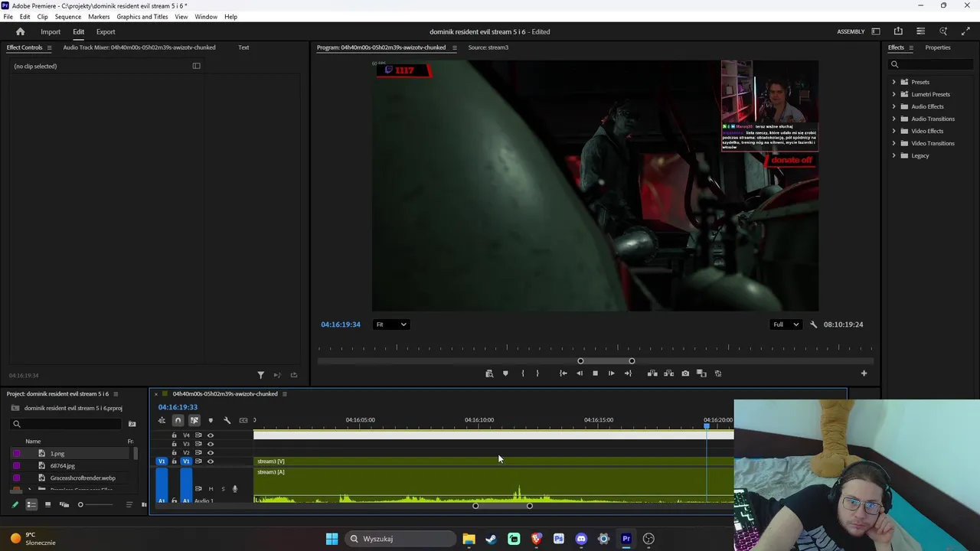This screenshot has width=980, height=551.
Task: Toggle insert sequences as nests button
Action: [x=162, y=420]
